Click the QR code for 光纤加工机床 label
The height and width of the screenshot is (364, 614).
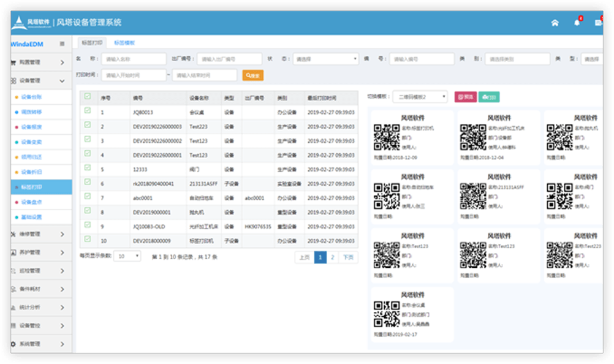pyautogui.click(x=473, y=137)
